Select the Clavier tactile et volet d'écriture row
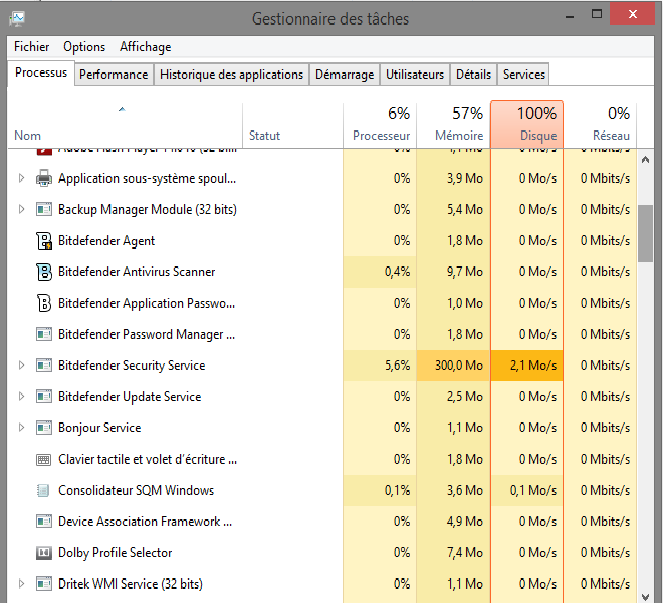The width and height of the screenshot is (663, 603). tap(322, 459)
